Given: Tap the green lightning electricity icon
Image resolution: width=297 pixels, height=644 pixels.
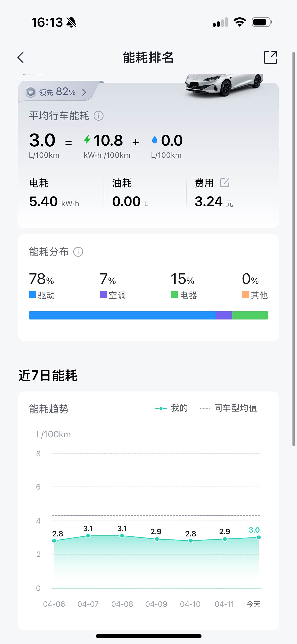Looking at the screenshot, I should (x=87, y=140).
